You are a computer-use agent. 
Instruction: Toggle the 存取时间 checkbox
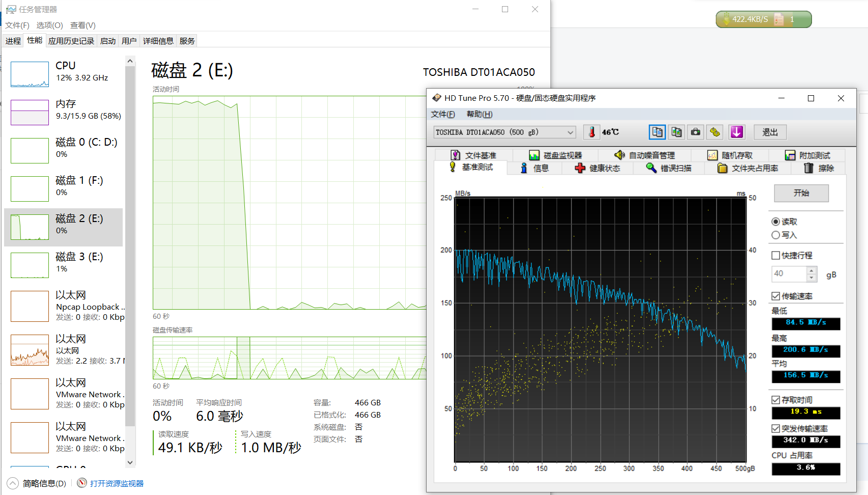coord(776,400)
